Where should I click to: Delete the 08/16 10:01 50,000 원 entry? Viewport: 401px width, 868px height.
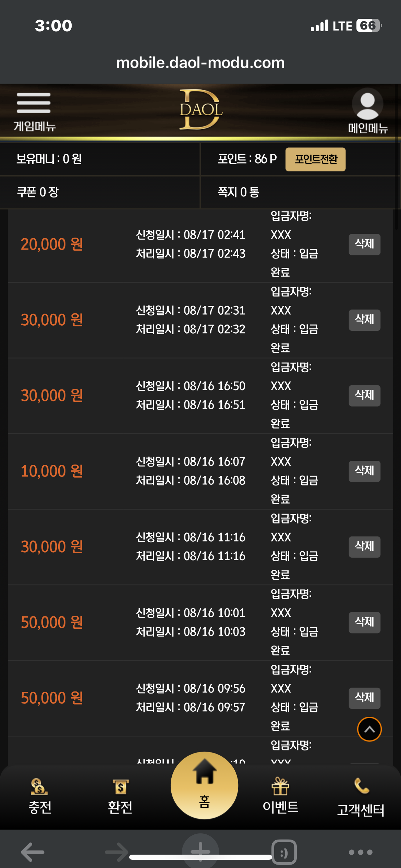pos(364,623)
